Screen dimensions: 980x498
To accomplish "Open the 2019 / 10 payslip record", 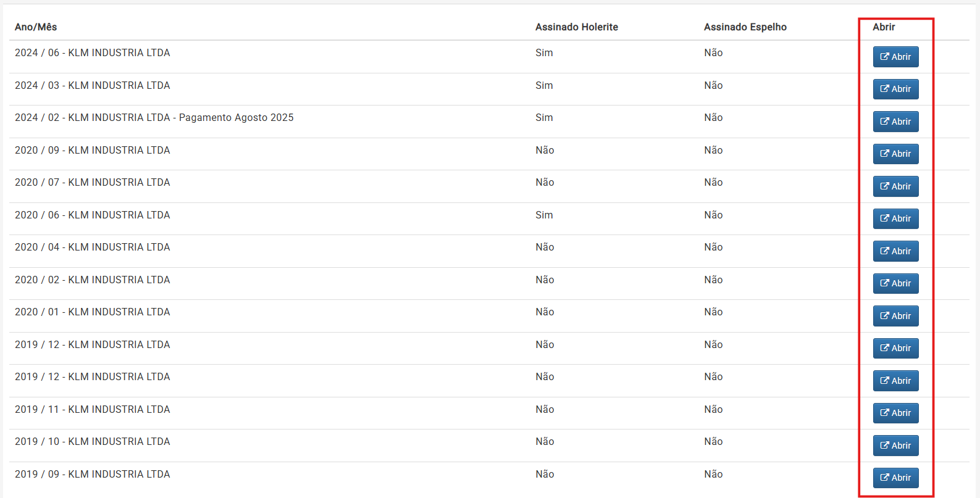I will [x=895, y=446].
